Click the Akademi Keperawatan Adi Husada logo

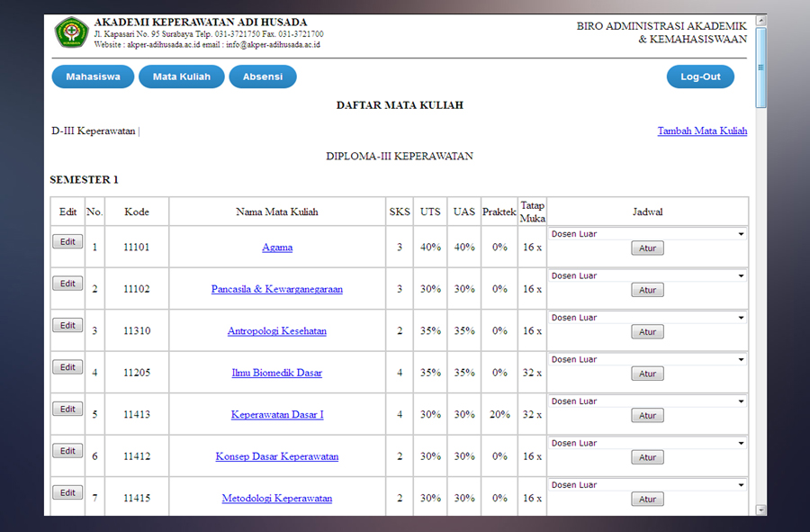pyautogui.click(x=71, y=33)
